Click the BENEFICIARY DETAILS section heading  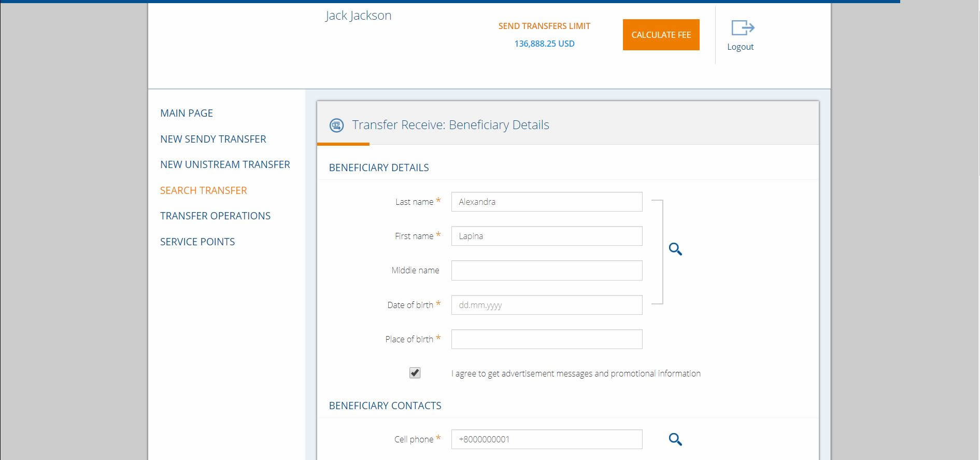point(379,168)
